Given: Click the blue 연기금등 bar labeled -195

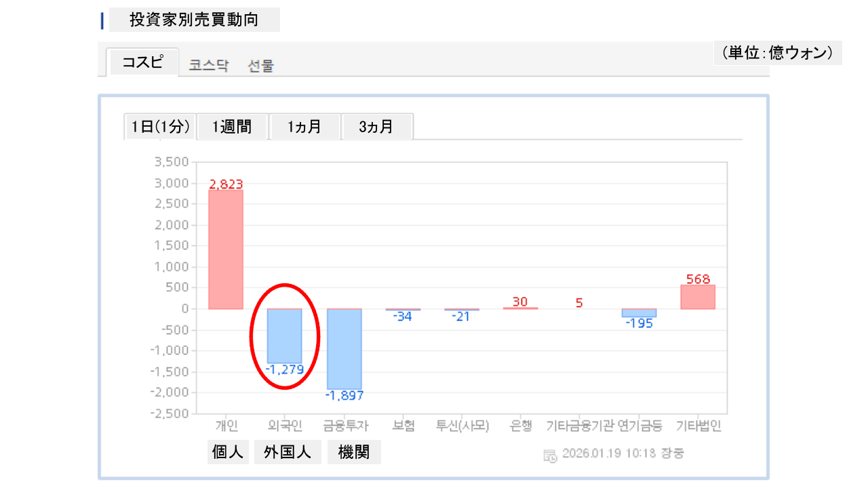Looking at the screenshot, I should click(x=639, y=313).
